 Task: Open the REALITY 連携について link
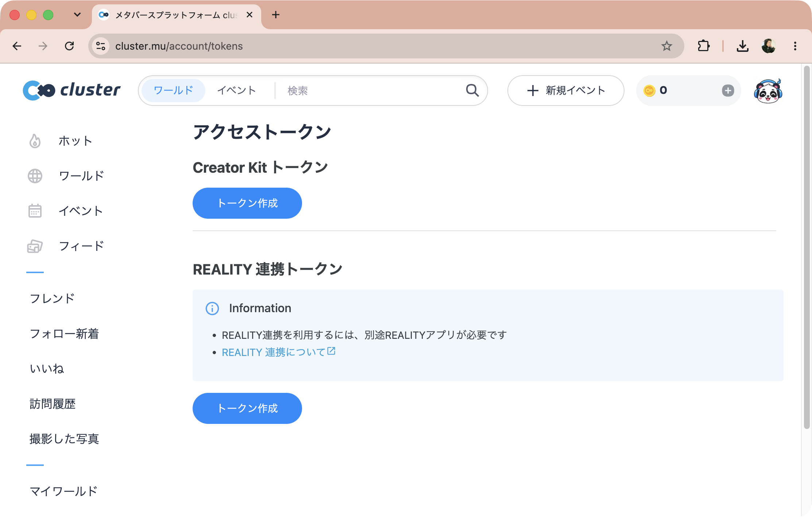[x=274, y=352]
